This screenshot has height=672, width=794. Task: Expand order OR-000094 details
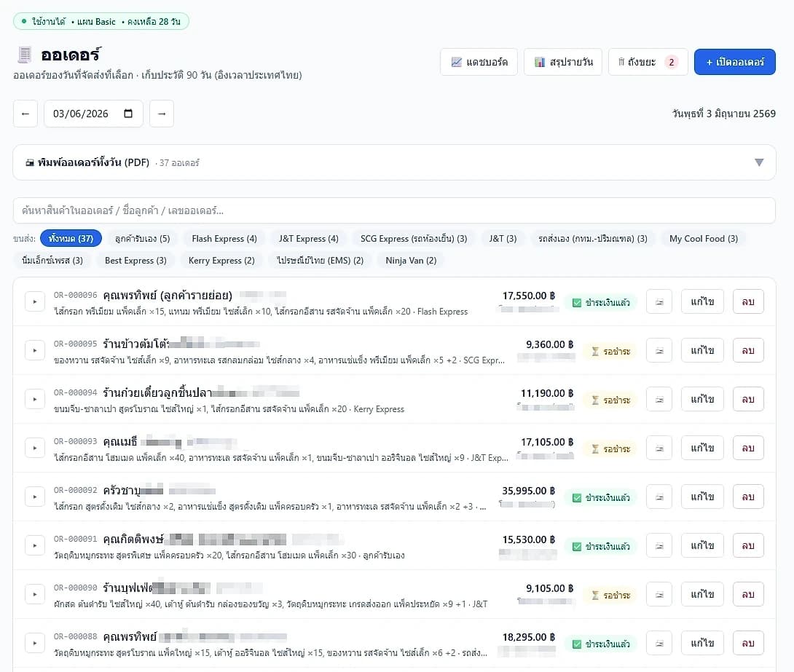(x=35, y=399)
